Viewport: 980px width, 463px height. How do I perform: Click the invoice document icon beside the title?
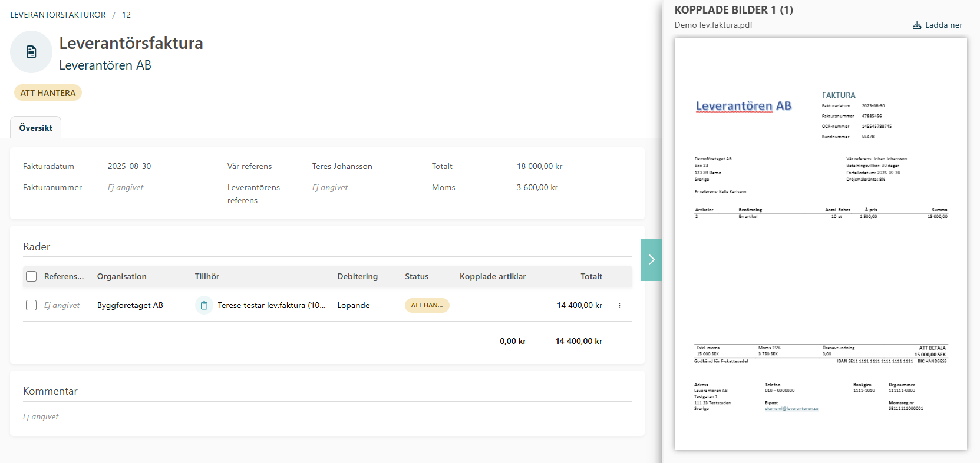point(31,52)
